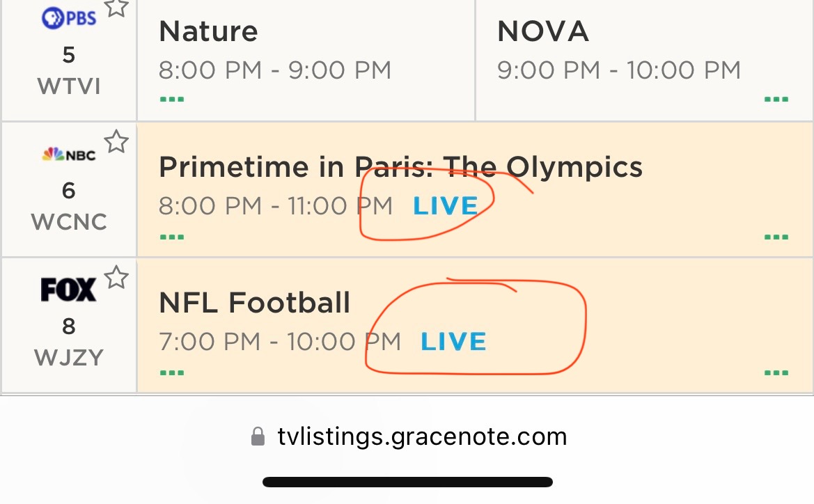Open green ellipsis in NOVA cell
The width and height of the screenshot is (814, 504).
coord(776,100)
